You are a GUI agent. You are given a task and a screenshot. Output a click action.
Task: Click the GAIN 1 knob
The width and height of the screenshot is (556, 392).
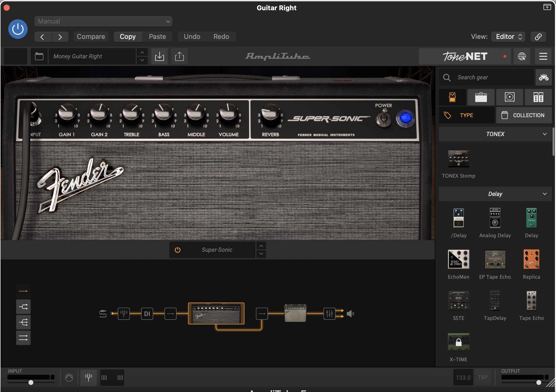click(x=67, y=113)
